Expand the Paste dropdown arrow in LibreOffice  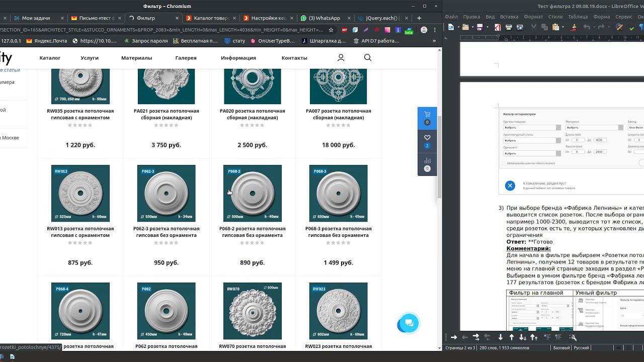click(x=563, y=27)
